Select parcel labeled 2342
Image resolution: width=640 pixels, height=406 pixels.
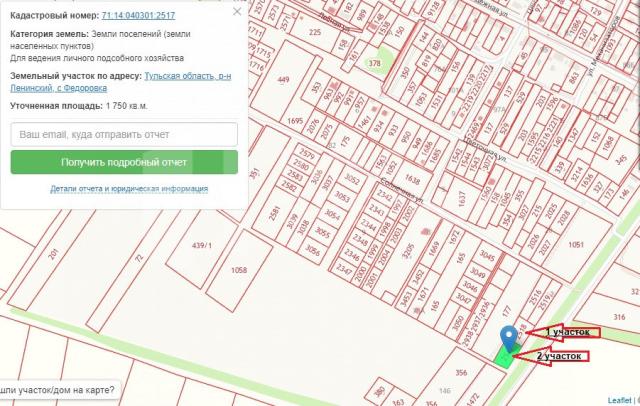[x=384, y=196]
